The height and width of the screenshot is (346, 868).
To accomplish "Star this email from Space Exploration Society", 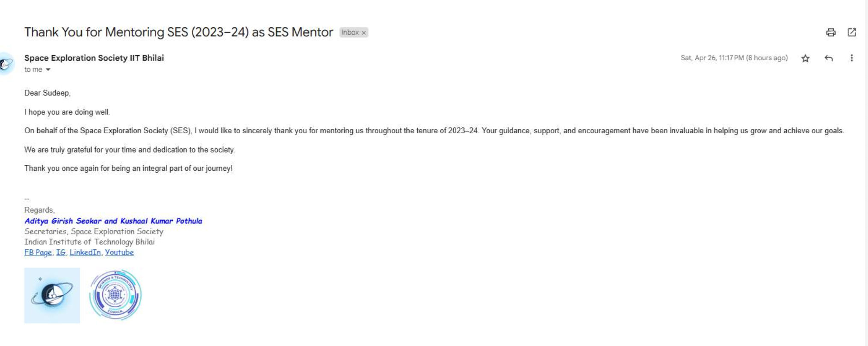I will (x=805, y=59).
